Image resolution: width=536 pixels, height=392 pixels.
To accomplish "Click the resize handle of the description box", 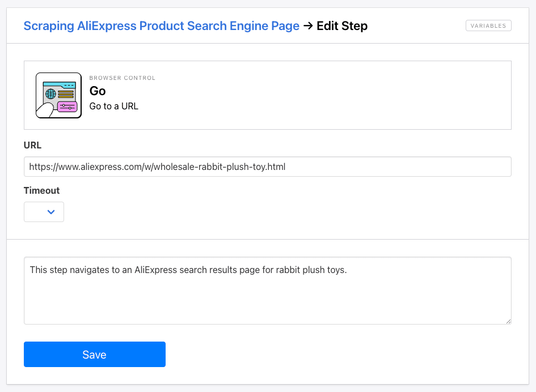I will [x=508, y=321].
